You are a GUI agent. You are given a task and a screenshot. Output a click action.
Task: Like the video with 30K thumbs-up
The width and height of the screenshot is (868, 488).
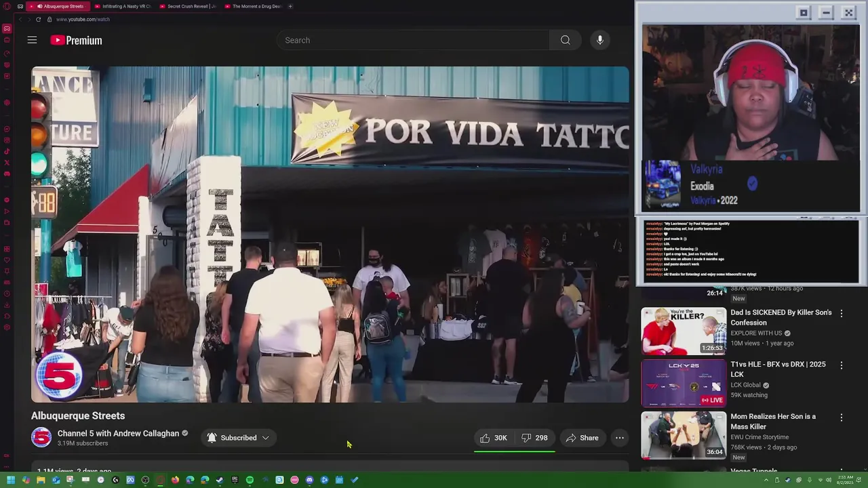coord(494,438)
